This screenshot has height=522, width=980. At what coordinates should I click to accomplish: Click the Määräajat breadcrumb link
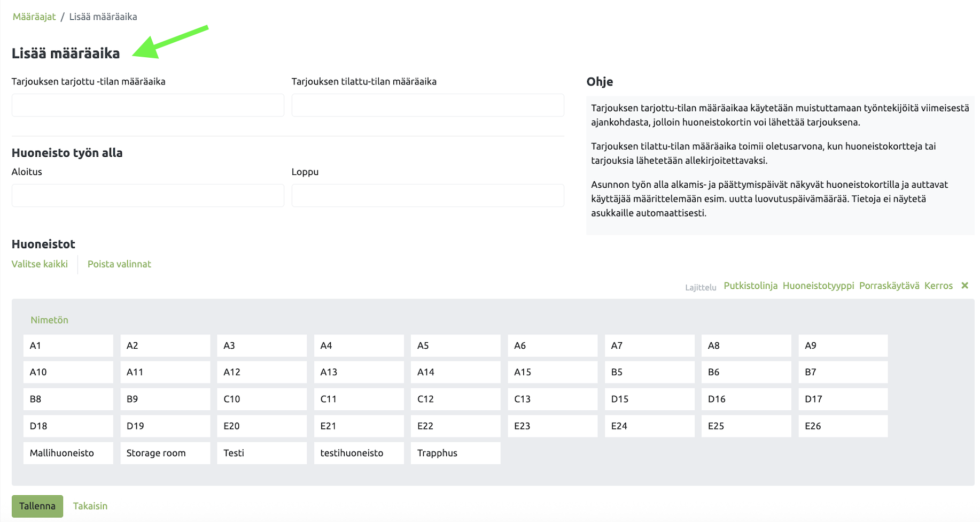coord(34,17)
